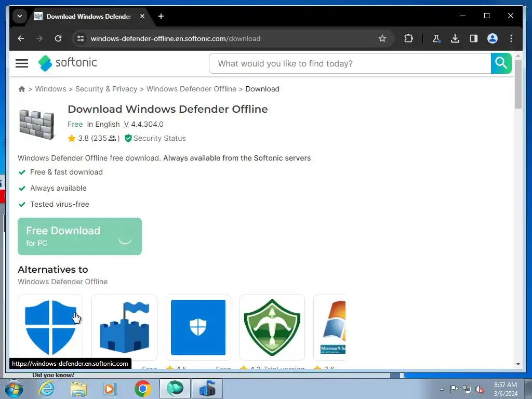Open Windows Defender Offline breadcrumb link
Screen dimensions: 532x399
(191, 89)
